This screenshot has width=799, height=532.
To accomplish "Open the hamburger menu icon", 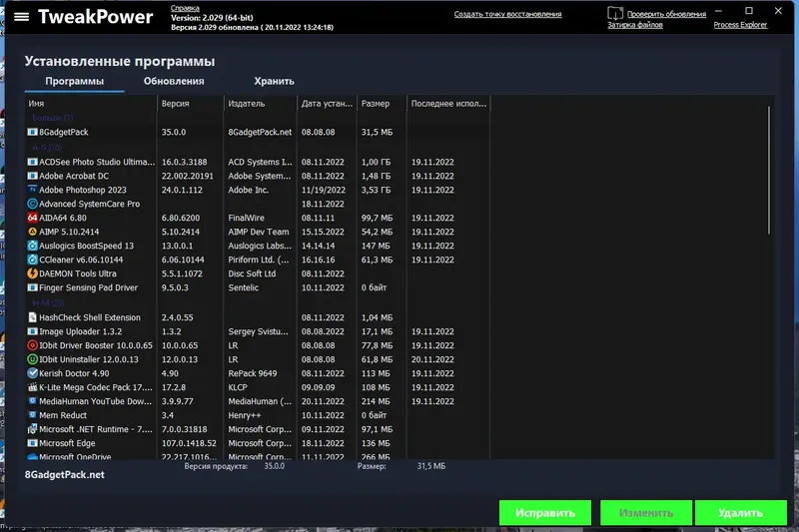I will point(21,17).
